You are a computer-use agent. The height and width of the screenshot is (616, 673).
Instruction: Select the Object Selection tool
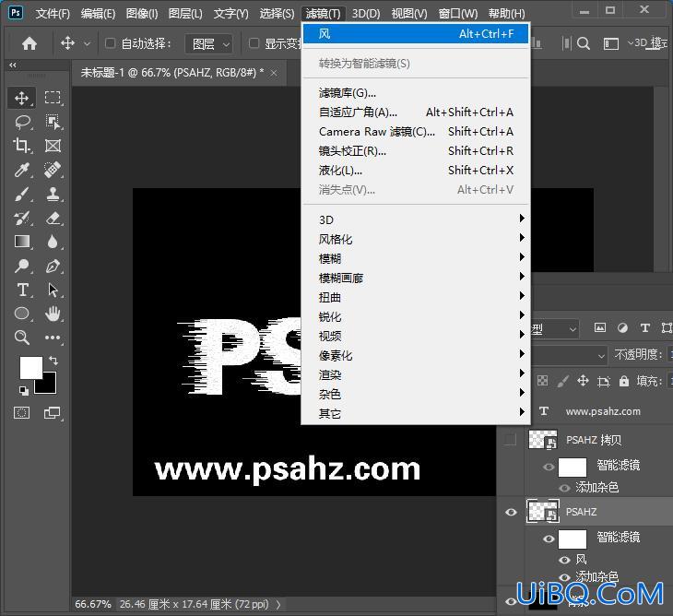(x=53, y=122)
